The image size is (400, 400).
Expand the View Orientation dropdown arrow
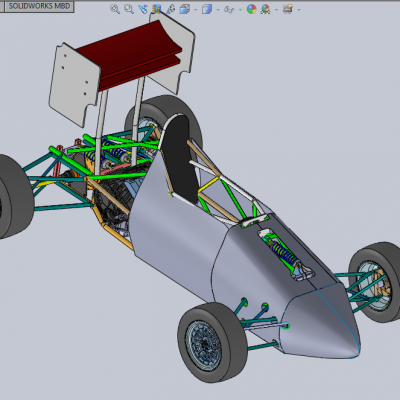pos(195,10)
